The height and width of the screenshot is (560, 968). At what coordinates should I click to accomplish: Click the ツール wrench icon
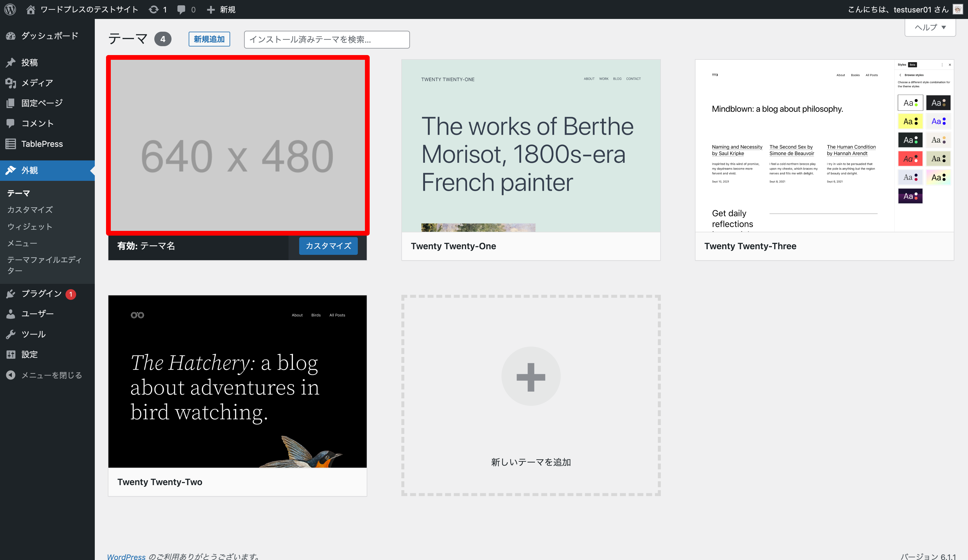click(x=11, y=334)
